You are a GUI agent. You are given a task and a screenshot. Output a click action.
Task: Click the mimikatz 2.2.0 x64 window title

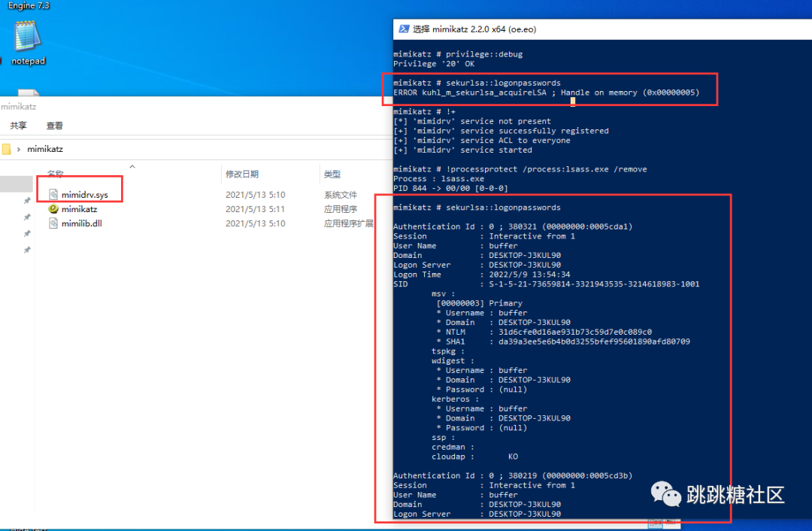click(474, 29)
